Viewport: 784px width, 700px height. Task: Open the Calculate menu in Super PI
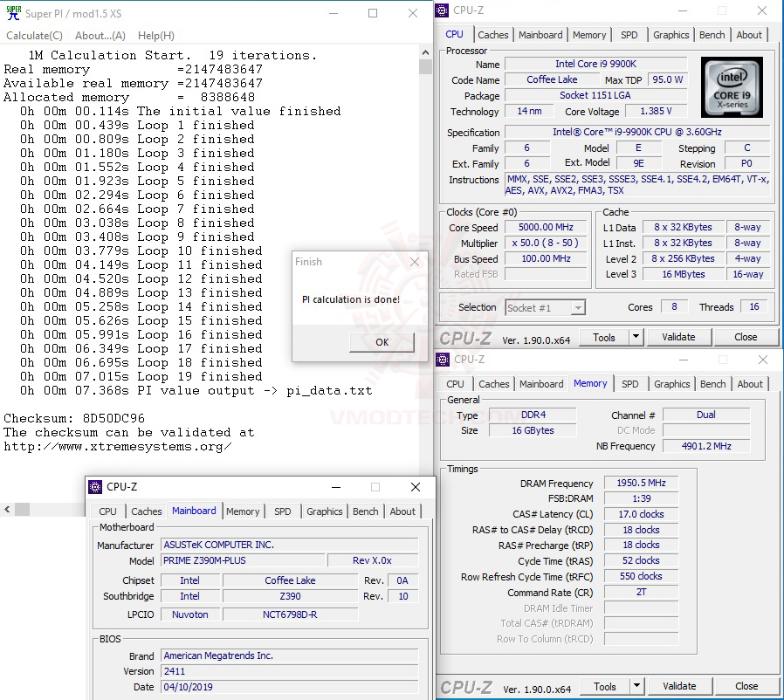[x=34, y=35]
